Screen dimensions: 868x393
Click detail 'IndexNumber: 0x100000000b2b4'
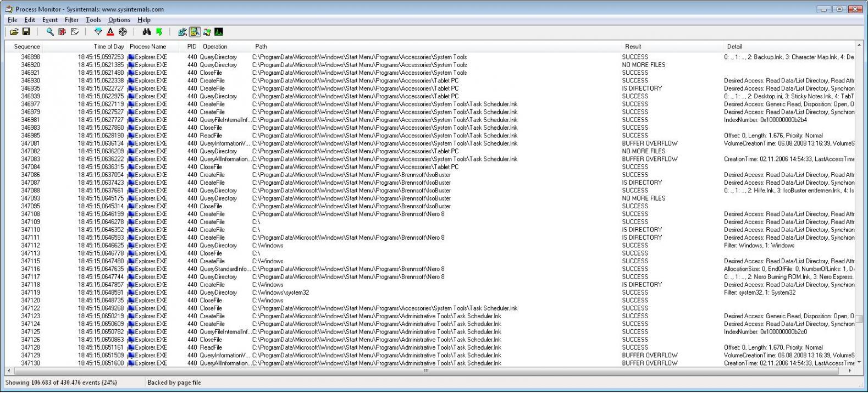point(765,120)
